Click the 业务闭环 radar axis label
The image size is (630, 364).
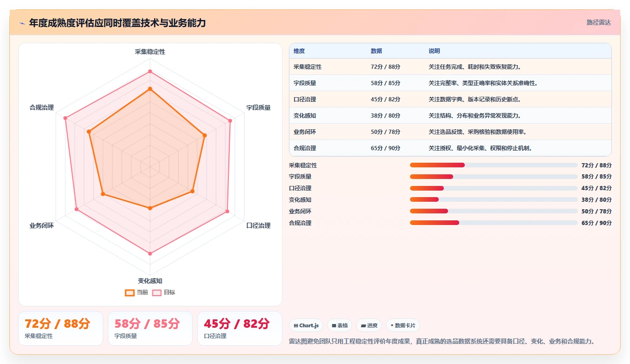(41, 225)
